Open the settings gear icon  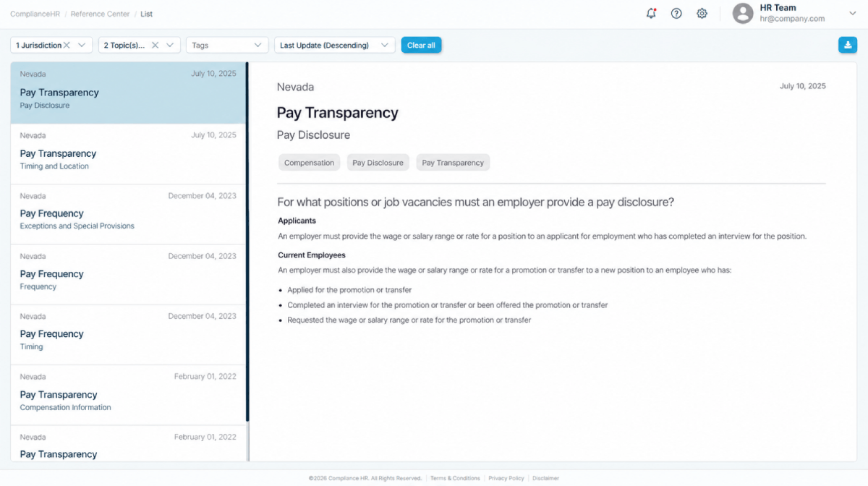click(x=702, y=13)
